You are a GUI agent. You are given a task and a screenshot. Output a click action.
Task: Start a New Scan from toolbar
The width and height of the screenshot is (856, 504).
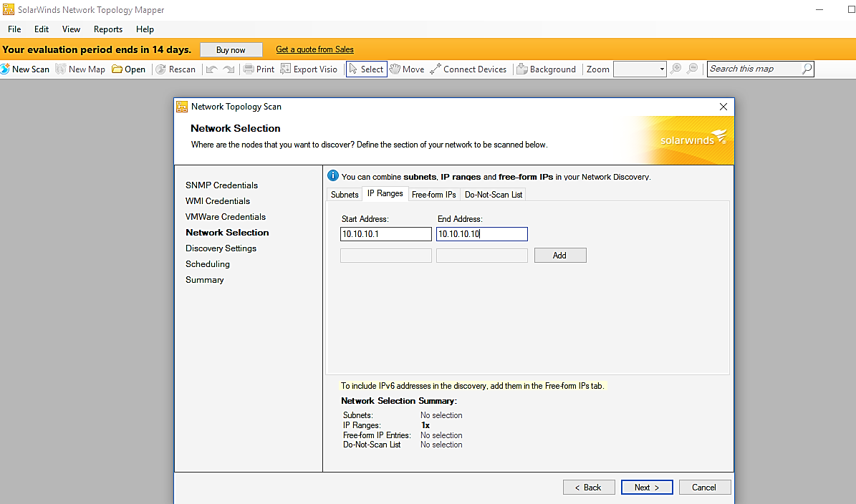tap(25, 69)
